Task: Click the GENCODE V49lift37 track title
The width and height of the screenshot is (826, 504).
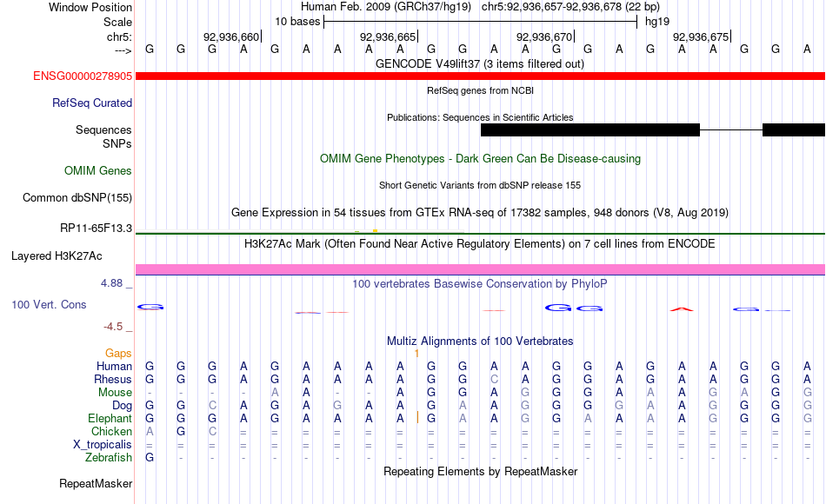Action: 480,63
